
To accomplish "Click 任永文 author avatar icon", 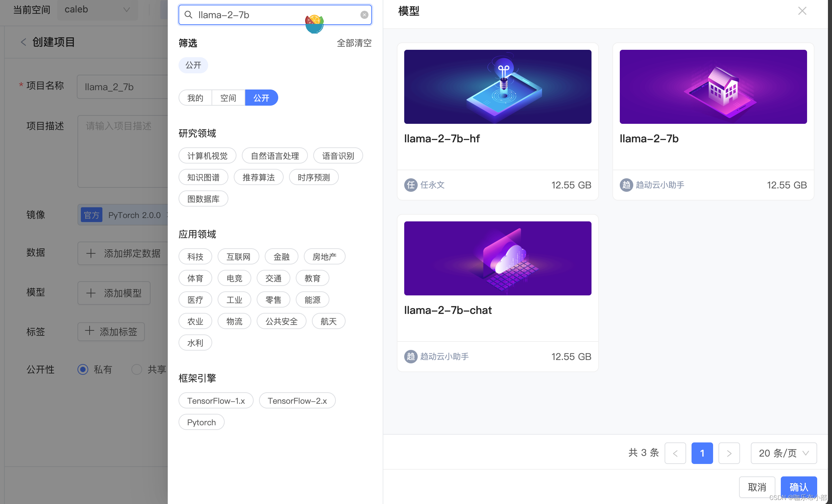I will (x=411, y=185).
